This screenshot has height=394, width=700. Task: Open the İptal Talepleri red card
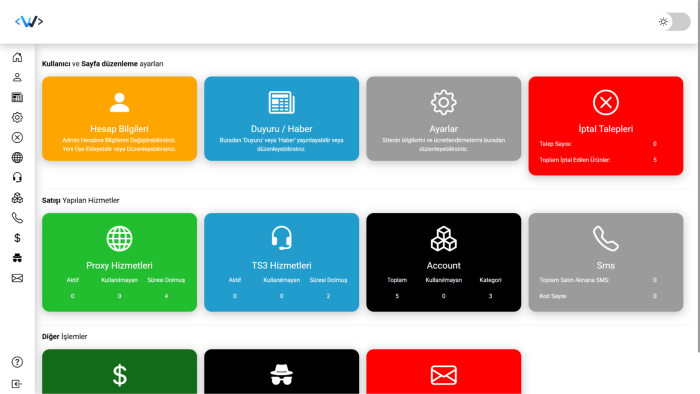pos(606,126)
